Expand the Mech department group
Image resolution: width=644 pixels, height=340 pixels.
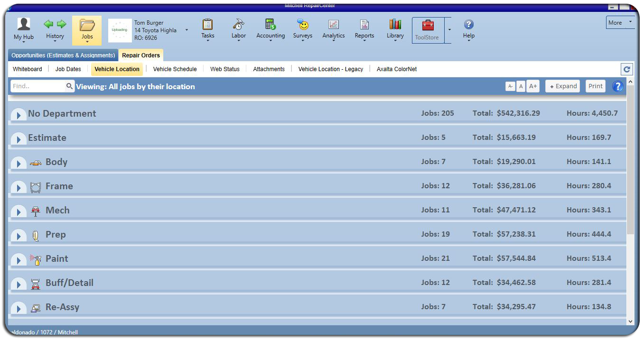coord(19,211)
